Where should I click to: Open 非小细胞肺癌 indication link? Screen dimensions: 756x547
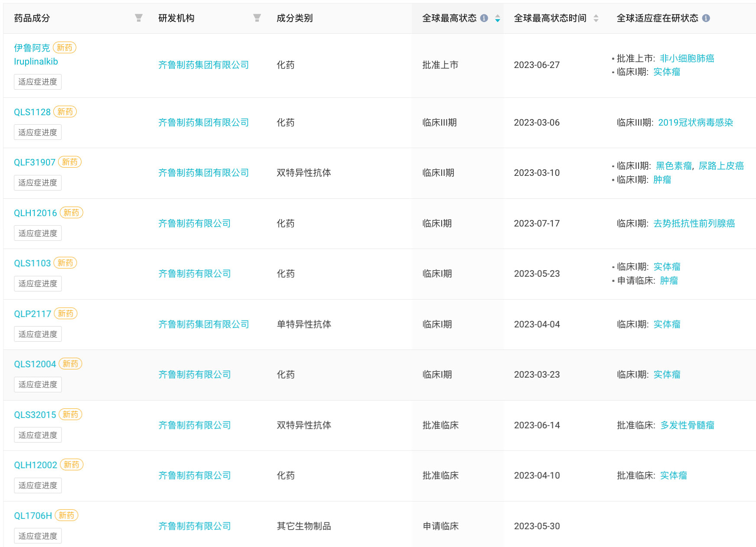click(687, 58)
